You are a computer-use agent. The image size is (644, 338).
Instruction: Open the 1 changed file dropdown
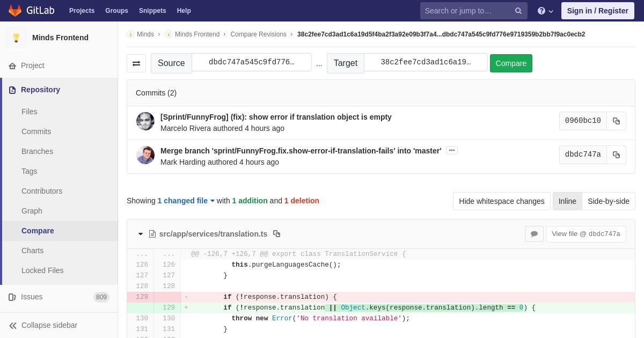[186, 201]
